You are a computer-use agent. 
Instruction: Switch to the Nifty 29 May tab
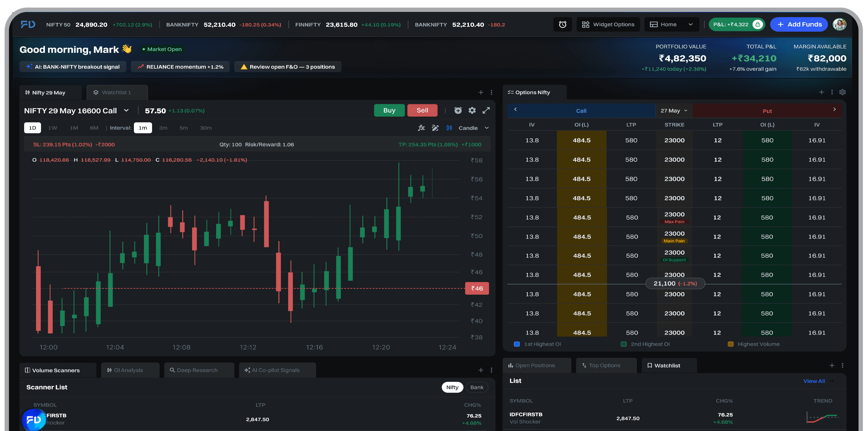tap(51, 92)
